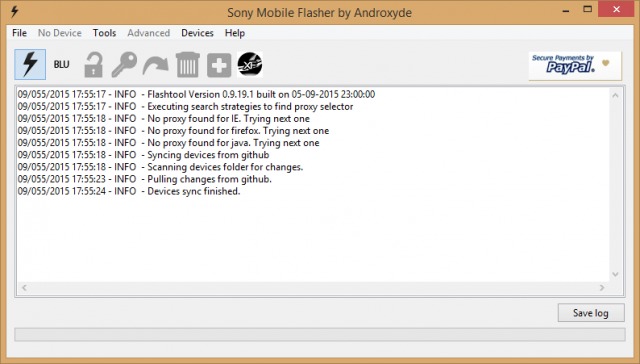Click the horizontal scroll left arrow
Viewport: 640px width, 364px height.
click(24, 288)
